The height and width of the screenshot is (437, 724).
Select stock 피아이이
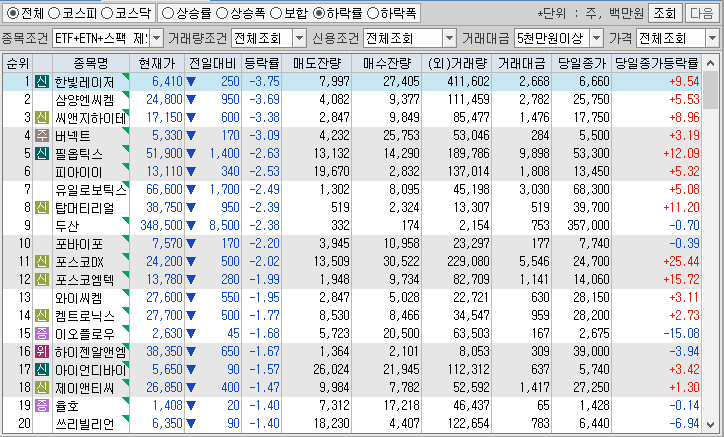78,172
